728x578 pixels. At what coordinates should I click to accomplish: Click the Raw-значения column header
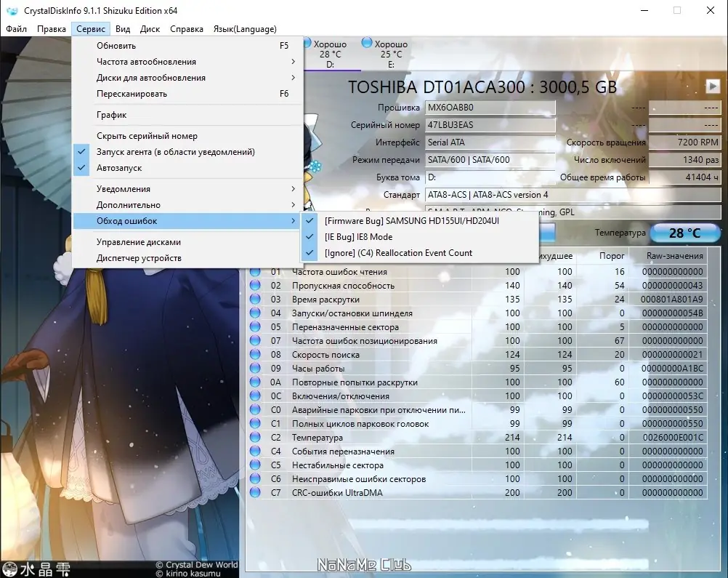coord(675,256)
